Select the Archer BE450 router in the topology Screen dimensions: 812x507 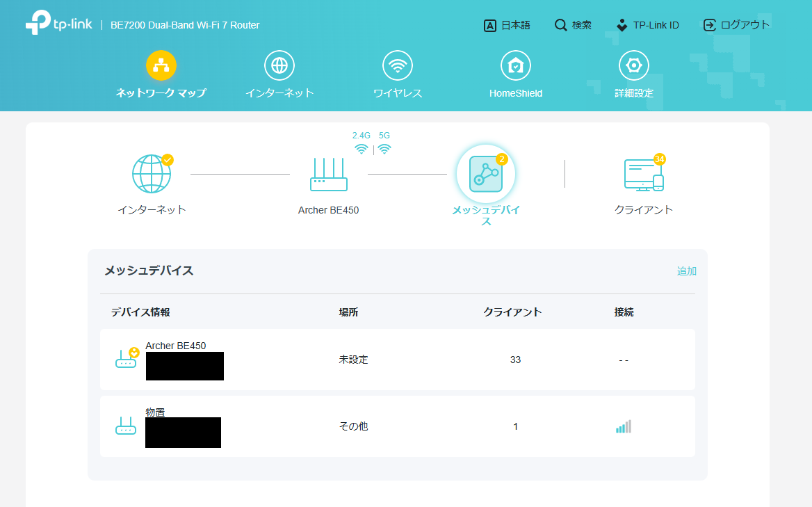click(x=329, y=175)
